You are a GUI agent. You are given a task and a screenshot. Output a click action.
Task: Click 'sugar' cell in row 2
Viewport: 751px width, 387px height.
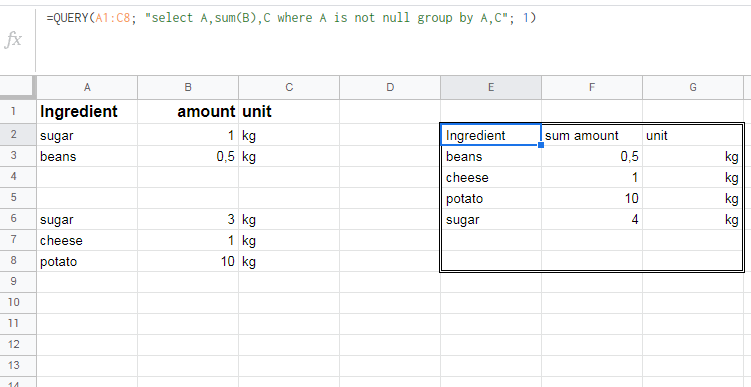point(87,135)
